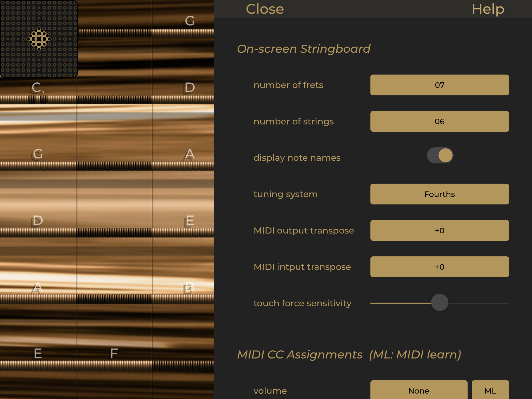The image size is (532, 399).
Task: Open tuning system Fourths dropdown
Action: point(439,194)
